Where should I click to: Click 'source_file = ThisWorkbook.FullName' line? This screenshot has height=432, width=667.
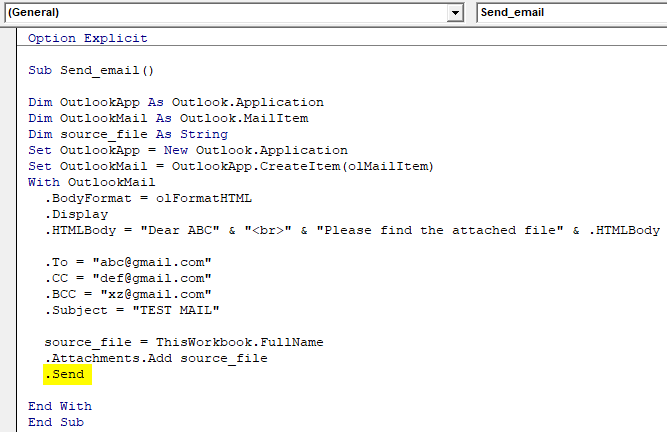pyautogui.click(x=184, y=342)
